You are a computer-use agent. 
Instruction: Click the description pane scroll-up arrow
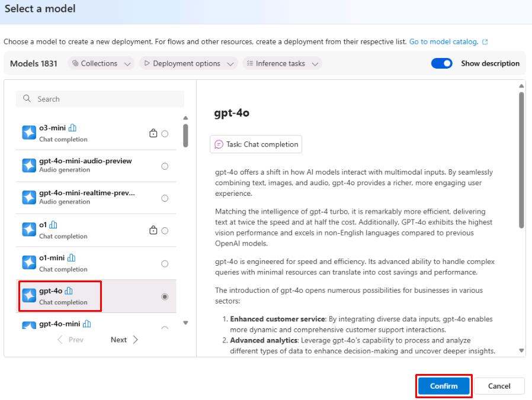point(521,86)
